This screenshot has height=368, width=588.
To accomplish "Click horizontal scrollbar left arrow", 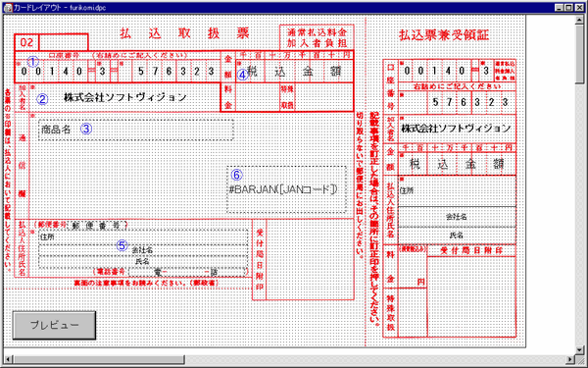I will pyautogui.click(x=8, y=360).
